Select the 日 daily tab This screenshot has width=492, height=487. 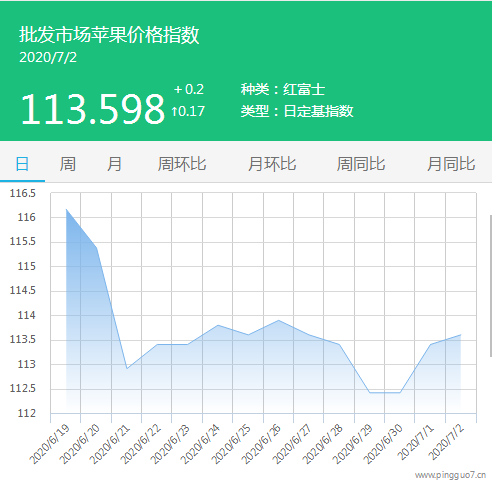(x=22, y=164)
